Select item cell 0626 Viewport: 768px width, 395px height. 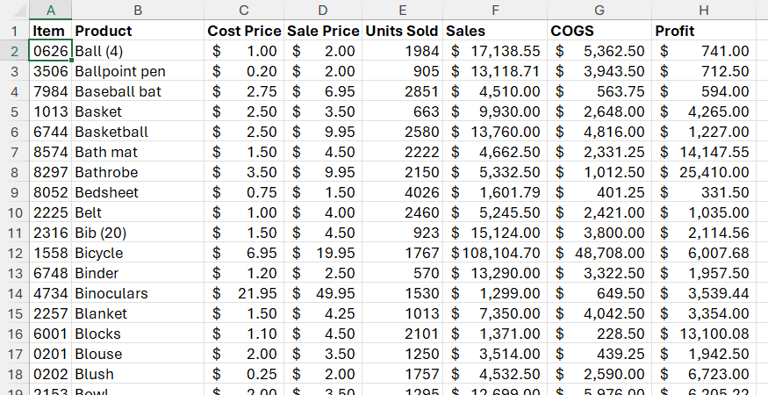50,51
